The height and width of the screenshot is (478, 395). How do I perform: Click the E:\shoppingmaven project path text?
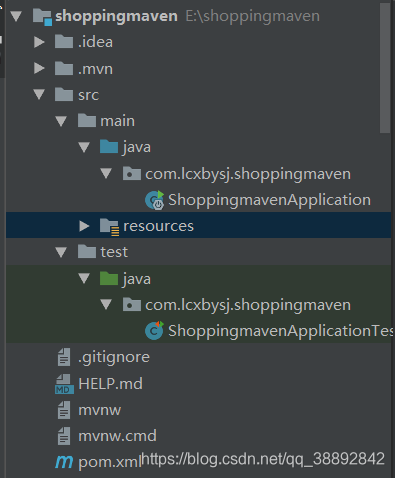coord(252,16)
